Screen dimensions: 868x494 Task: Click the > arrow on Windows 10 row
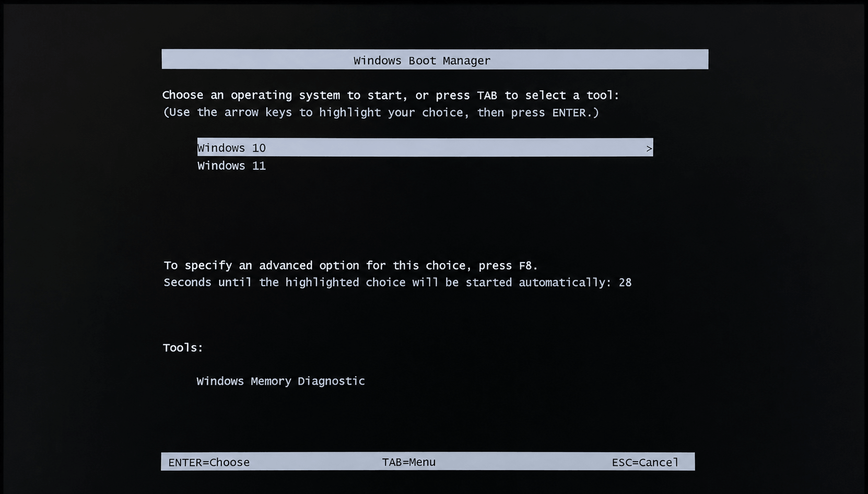pos(649,149)
